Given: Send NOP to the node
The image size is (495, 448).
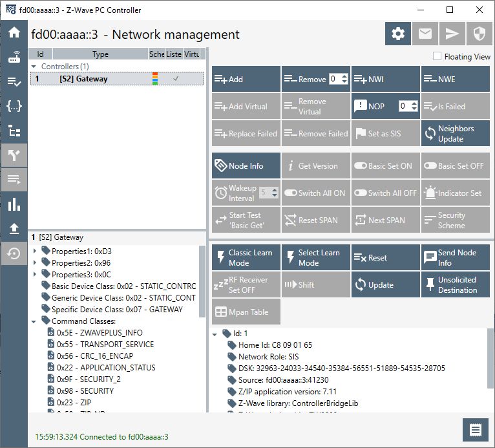Looking at the screenshot, I should pos(374,106).
